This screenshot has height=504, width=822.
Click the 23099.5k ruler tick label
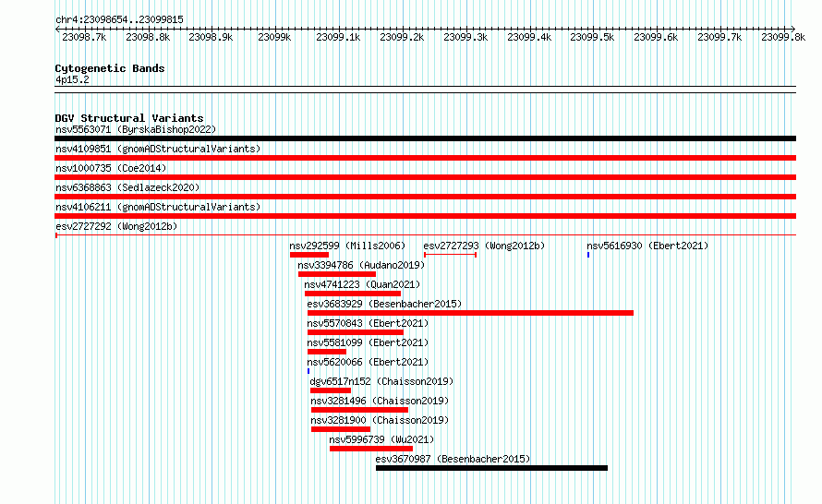click(592, 37)
